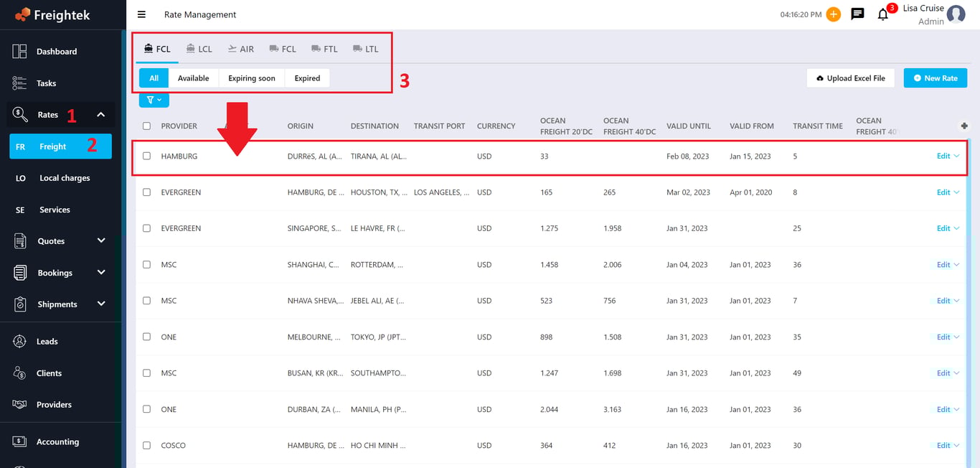980x468 pixels.
Task: Tick the EVERGREEN Hamburg-to-Houston row checkbox
Action: tap(147, 192)
